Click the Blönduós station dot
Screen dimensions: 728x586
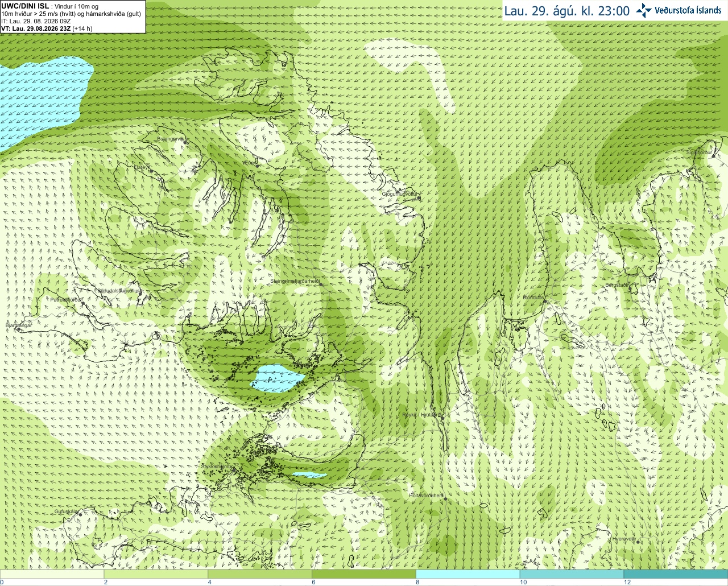(x=545, y=302)
